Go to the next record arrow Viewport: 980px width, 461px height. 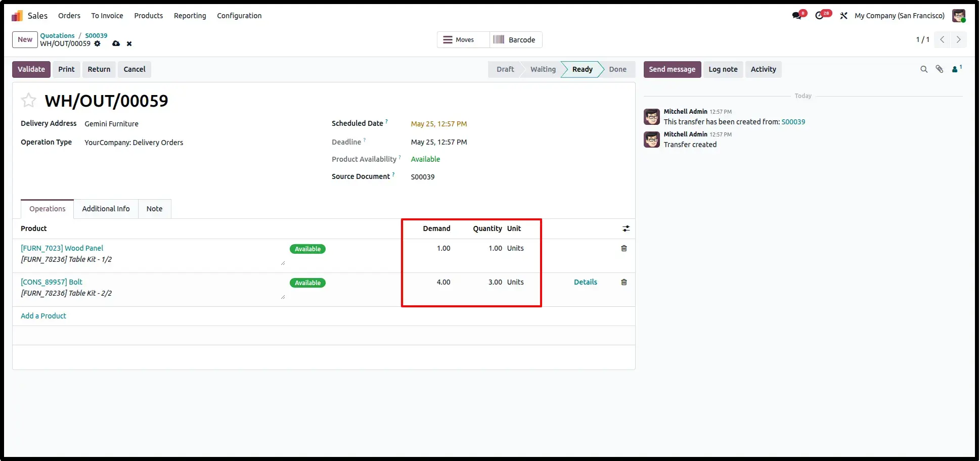click(x=959, y=39)
